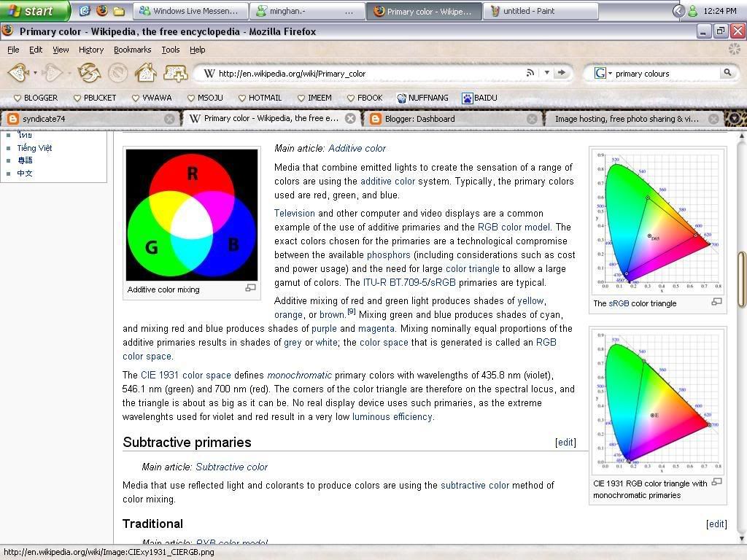Open the Bookmarks menu
This screenshot has height=560, width=747.
pos(133,50)
